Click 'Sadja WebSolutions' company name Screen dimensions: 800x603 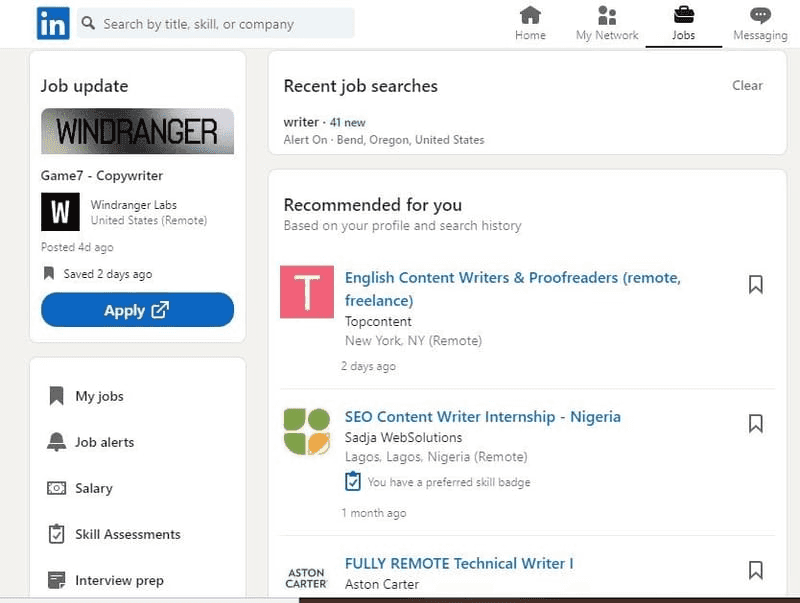point(403,438)
